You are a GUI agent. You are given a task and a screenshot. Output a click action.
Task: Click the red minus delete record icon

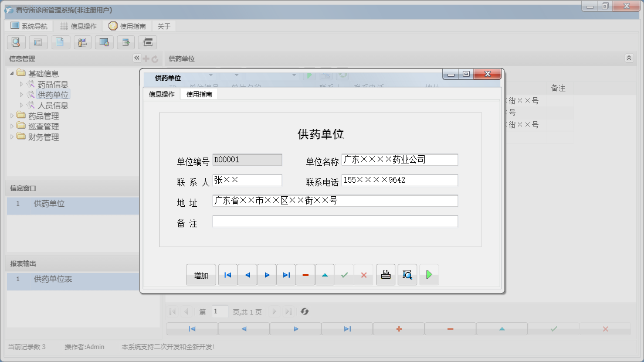(x=306, y=275)
